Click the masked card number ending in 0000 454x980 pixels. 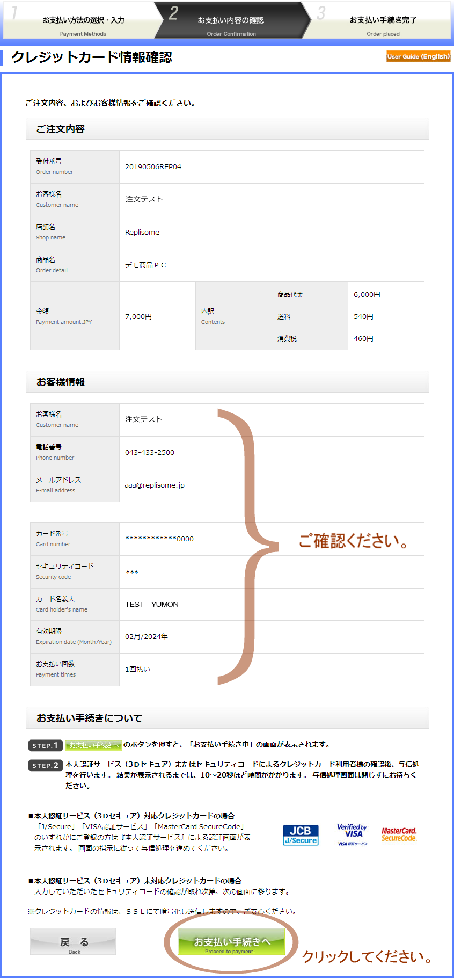pyautogui.click(x=159, y=539)
